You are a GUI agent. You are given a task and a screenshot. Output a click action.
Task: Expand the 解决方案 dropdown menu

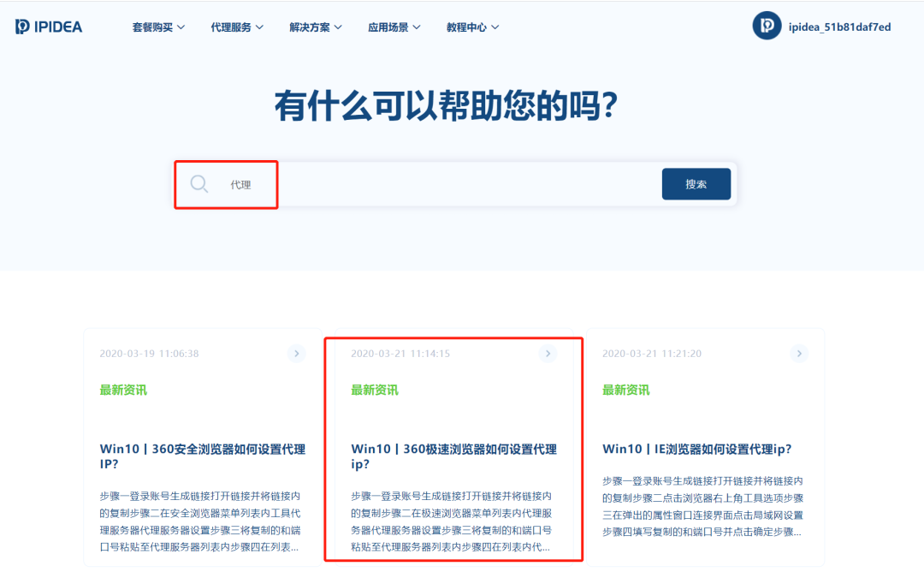(315, 27)
